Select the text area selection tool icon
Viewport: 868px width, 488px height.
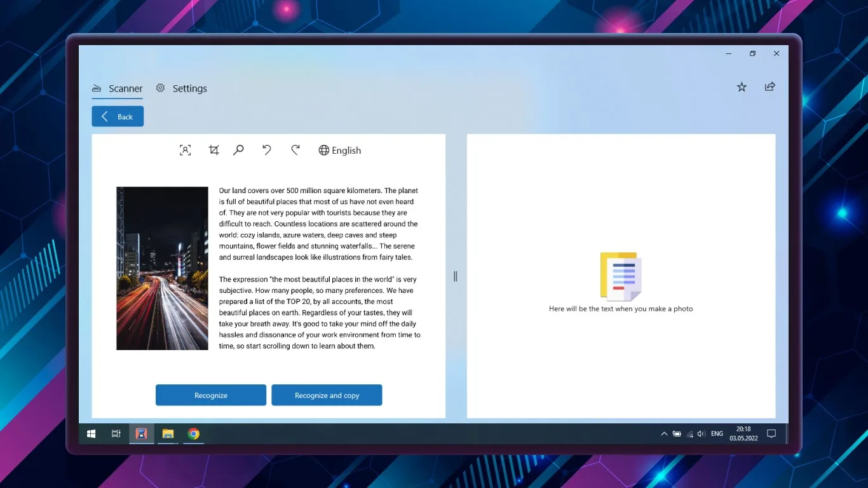pyautogui.click(x=185, y=150)
